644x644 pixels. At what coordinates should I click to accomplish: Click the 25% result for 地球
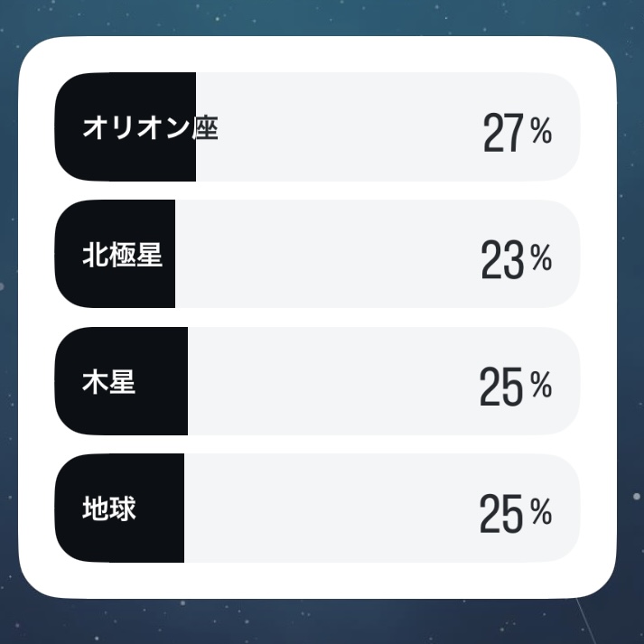tap(516, 513)
